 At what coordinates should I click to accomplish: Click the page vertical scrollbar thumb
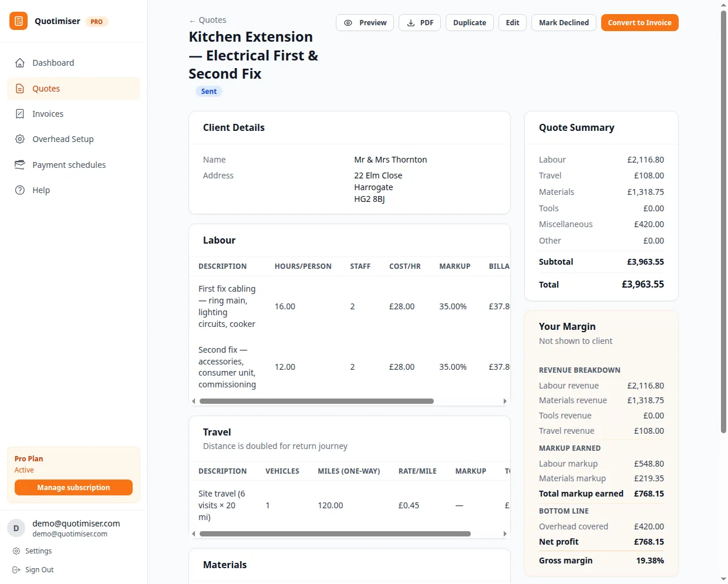pyautogui.click(x=723, y=222)
